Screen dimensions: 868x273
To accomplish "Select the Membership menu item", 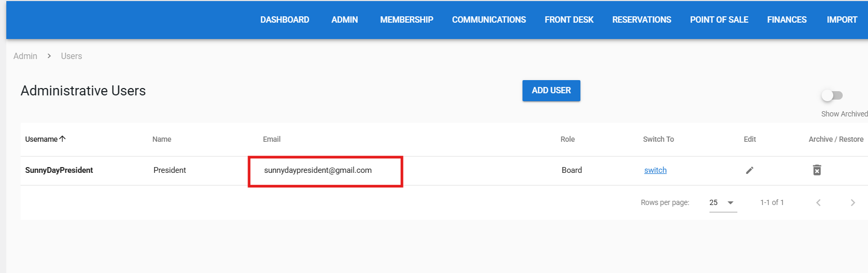I will (407, 20).
